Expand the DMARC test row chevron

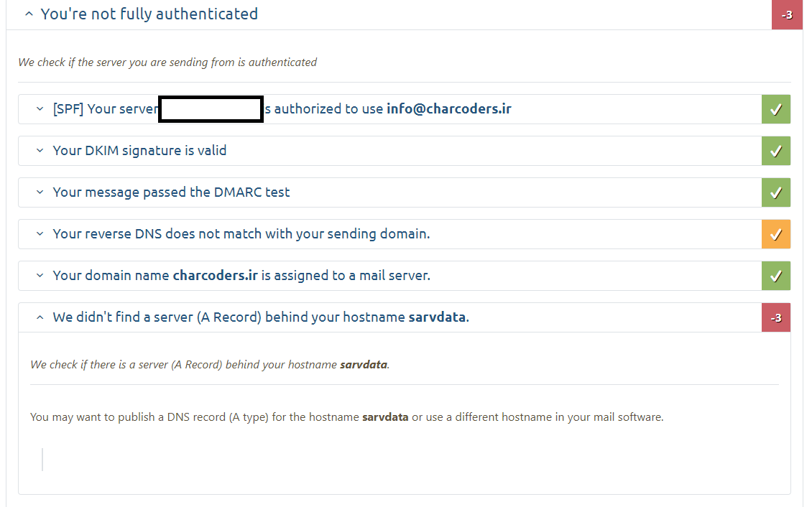coord(40,192)
